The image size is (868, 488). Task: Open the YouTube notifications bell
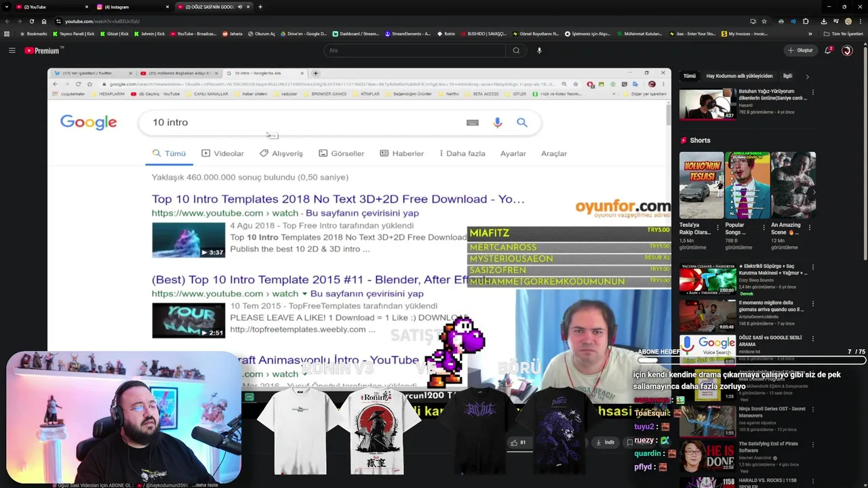pyautogui.click(x=828, y=50)
